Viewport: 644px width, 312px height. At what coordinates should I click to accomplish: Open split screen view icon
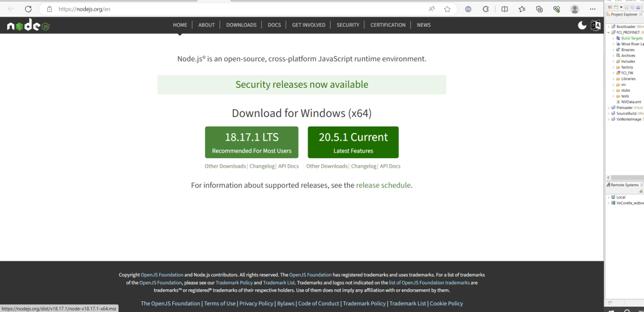(504, 9)
